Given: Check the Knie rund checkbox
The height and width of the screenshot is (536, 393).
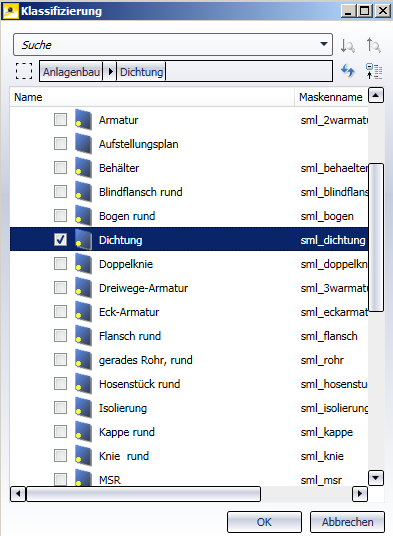Looking at the screenshot, I should [60, 455].
